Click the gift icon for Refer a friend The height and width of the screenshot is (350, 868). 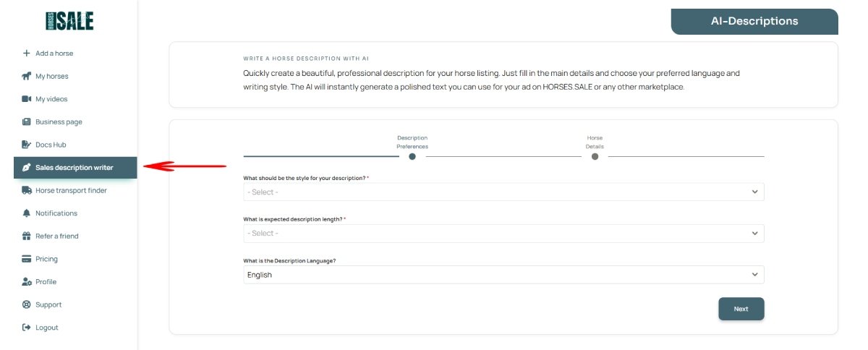pyautogui.click(x=27, y=236)
